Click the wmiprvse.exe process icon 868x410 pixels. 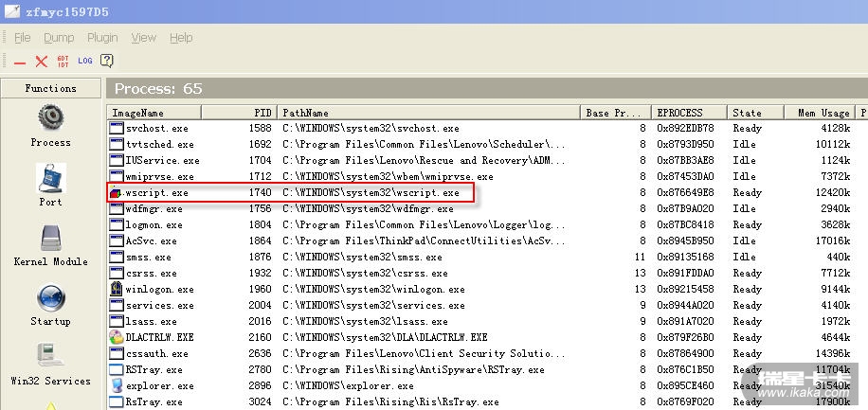click(117, 176)
